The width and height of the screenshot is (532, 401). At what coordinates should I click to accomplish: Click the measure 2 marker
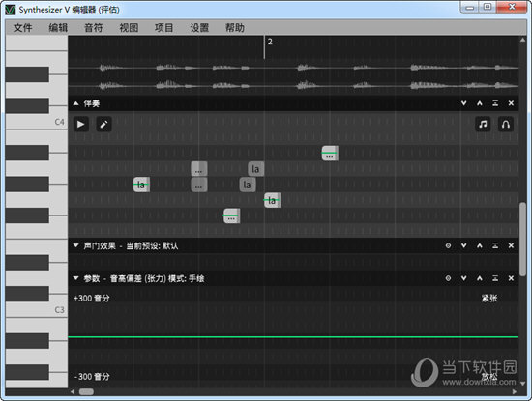pos(270,42)
